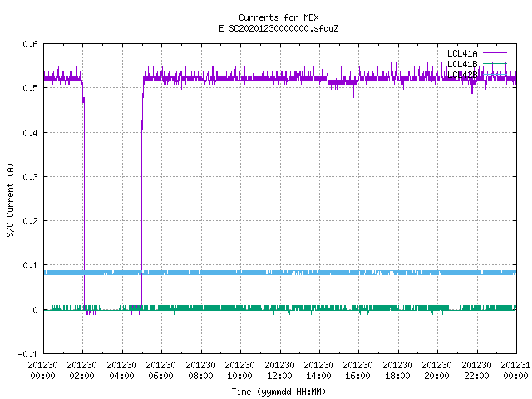Click the chart title 'Currents for MEX'
Viewport: 532px width, 399px height.
coord(278,17)
